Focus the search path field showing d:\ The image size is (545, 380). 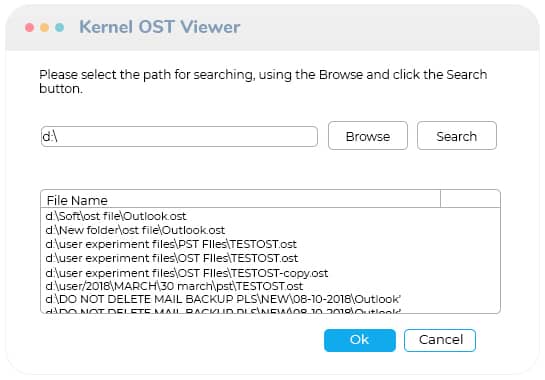[x=179, y=136]
